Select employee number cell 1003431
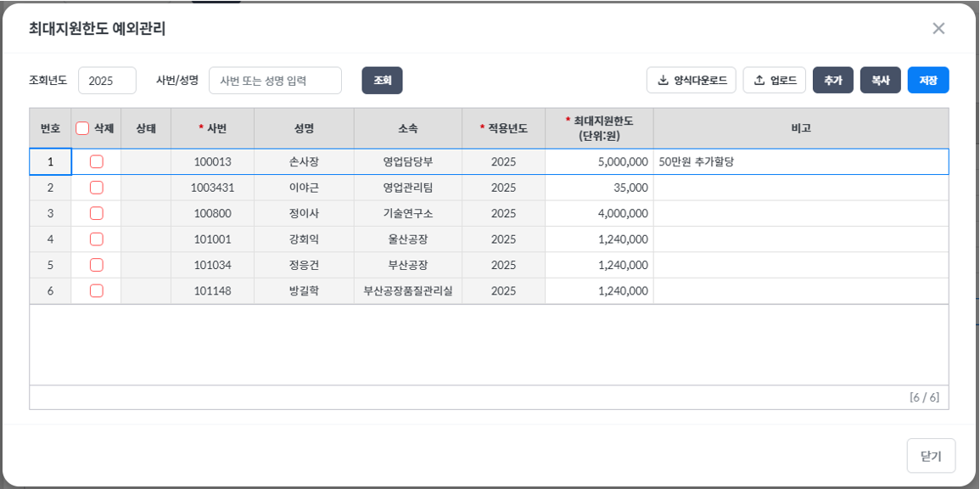The image size is (980, 489). 212,188
